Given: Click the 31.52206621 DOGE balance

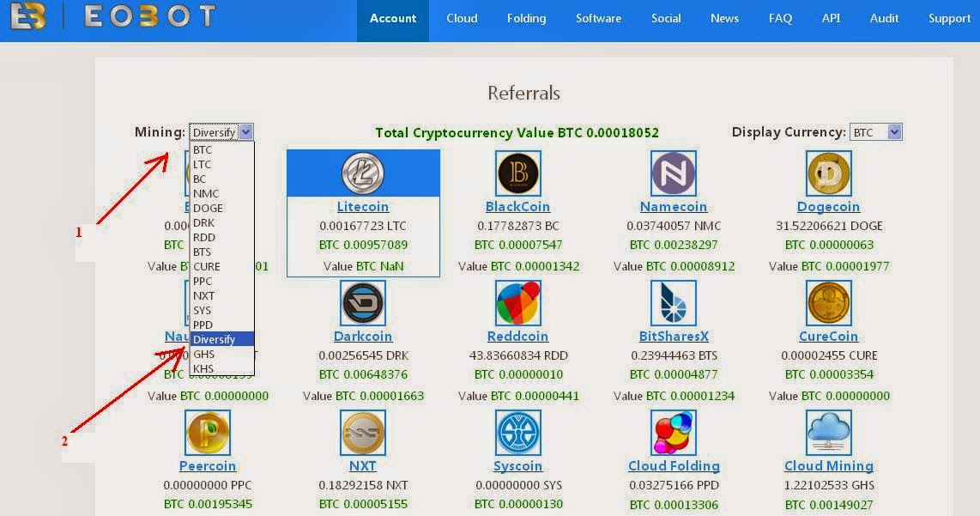Looking at the screenshot, I should coord(829,226).
